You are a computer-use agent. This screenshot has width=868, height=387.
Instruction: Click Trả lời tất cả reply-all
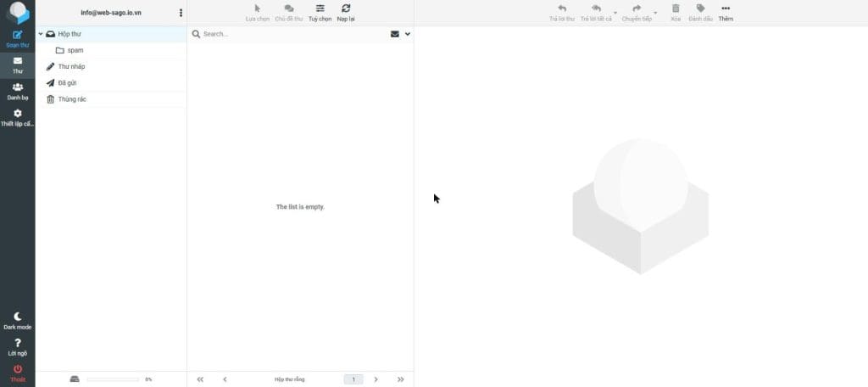[x=596, y=13]
